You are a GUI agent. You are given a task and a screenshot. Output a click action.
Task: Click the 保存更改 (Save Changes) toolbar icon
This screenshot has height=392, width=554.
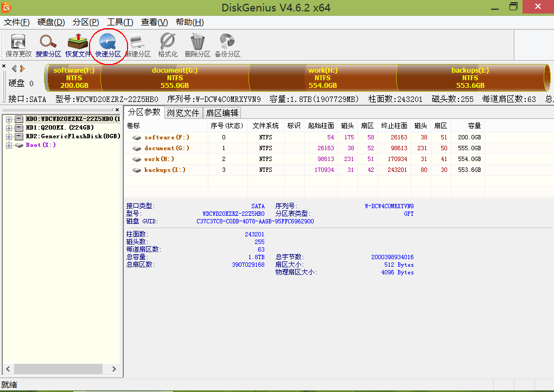[18, 45]
